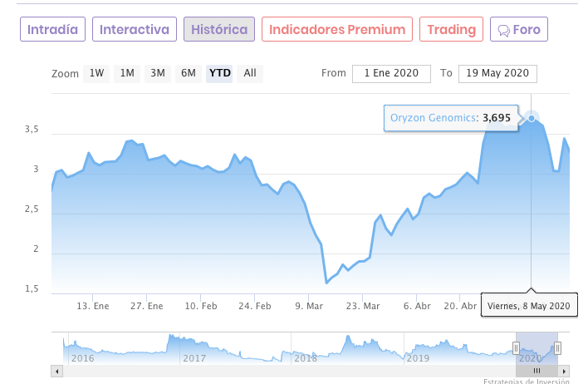Click the To date input field

[x=497, y=73]
